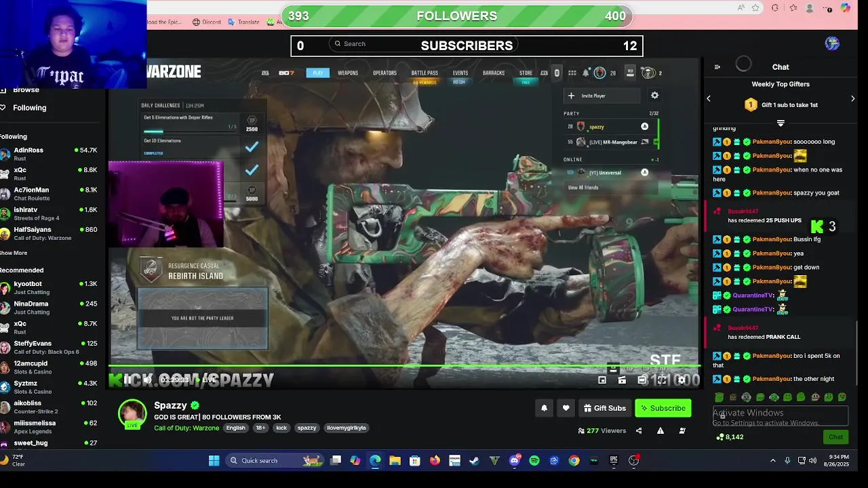Select the ilovemygirlkyla tag
This screenshot has height=488, width=868.
(x=347, y=428)
